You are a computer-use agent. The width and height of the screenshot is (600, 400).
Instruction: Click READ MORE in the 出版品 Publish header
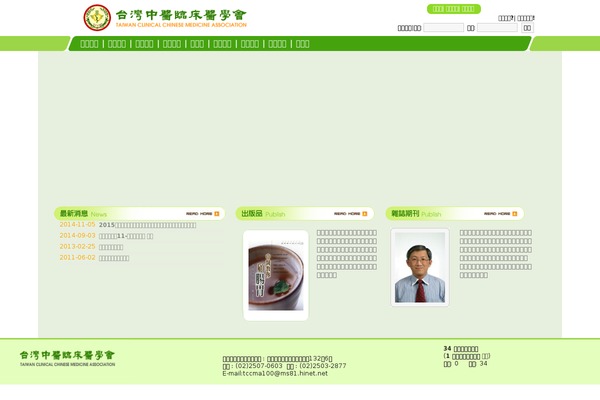(347, 214)
